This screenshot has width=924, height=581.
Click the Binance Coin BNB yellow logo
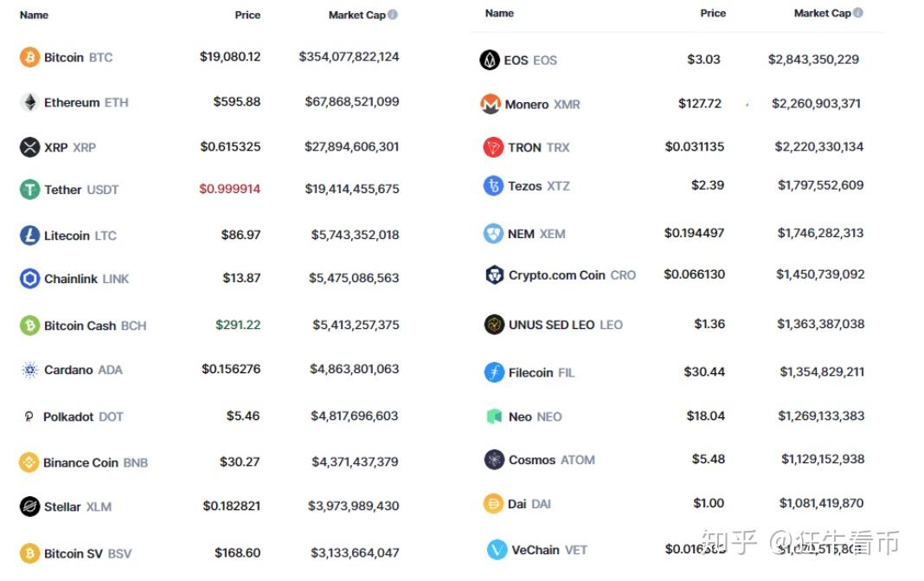pos(29,462)
